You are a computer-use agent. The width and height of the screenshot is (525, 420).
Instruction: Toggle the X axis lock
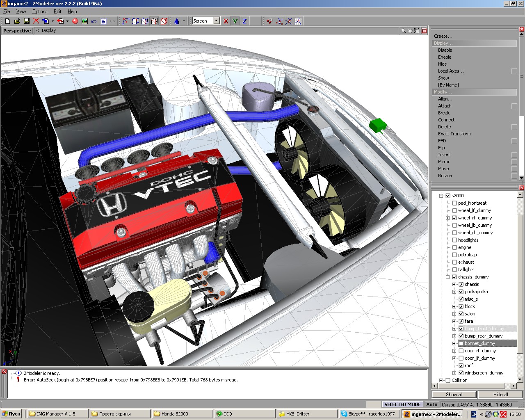(226, 21)
